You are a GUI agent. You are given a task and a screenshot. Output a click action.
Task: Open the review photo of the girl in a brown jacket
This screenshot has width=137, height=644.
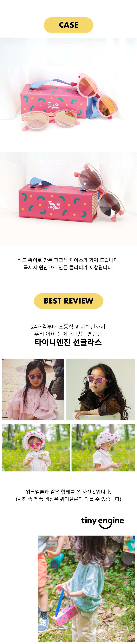coord(101,389)
